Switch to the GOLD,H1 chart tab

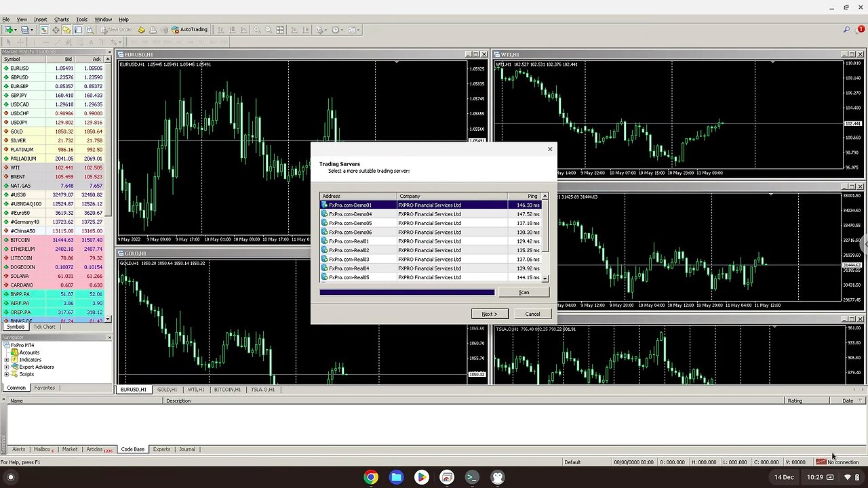tap(167, 390)
